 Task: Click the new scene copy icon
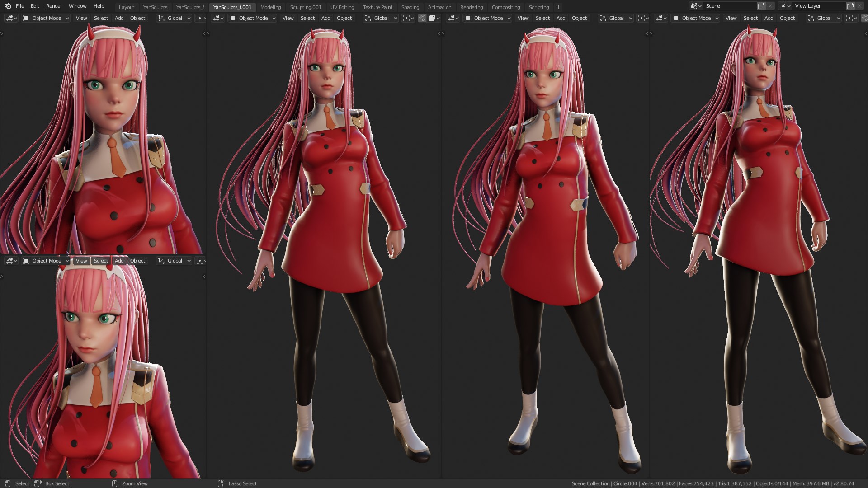(761, 6)
